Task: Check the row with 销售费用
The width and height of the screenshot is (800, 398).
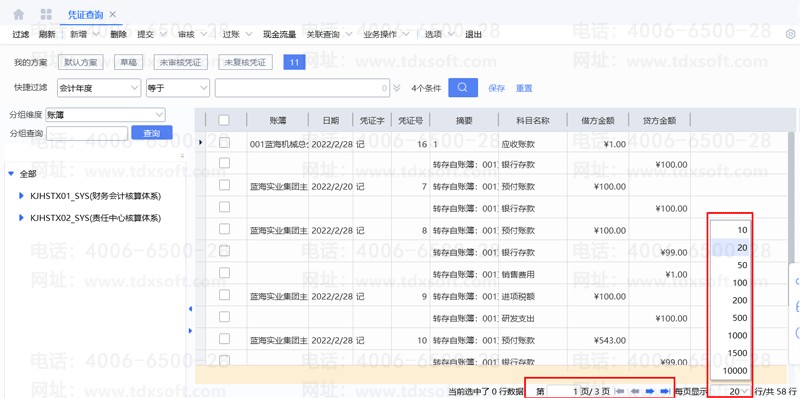Action: (224, 273)
